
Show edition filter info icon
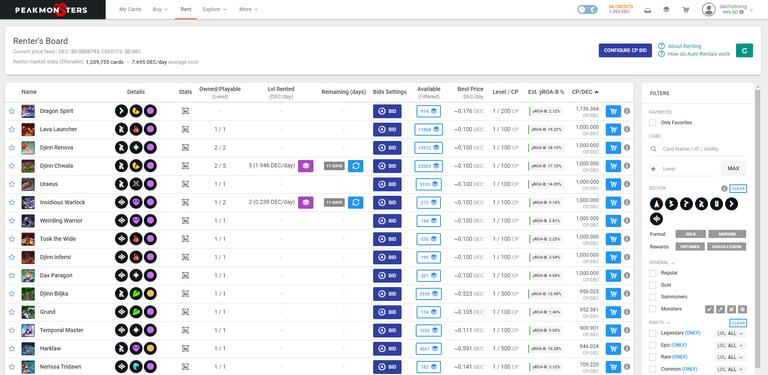tap(724, 188)
